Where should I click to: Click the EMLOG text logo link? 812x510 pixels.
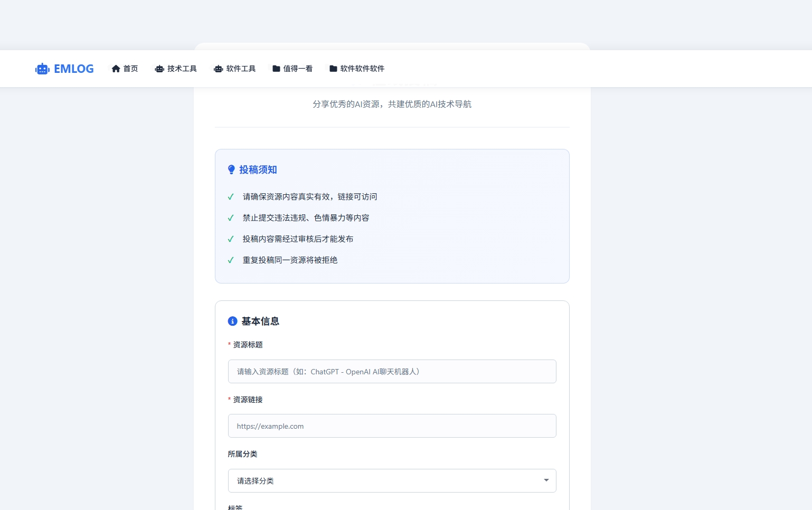(73, 69)
